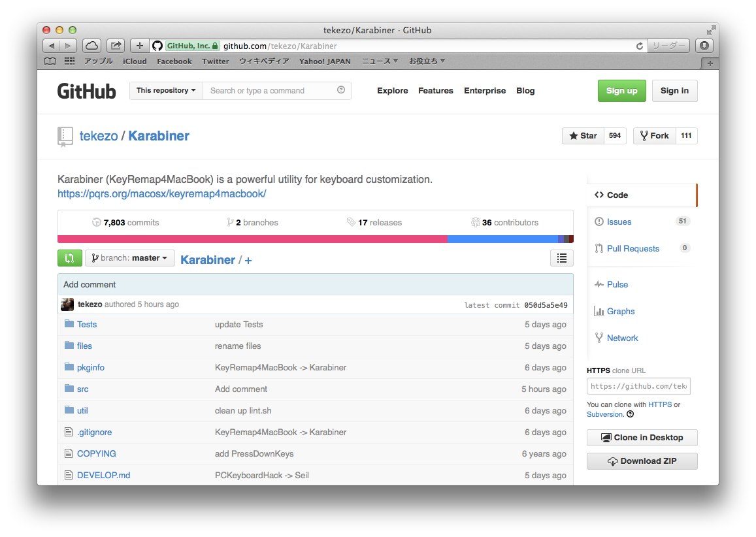The height and width of the screenshot is (537, 756).
Task: Go back with Safari back arrow
Action: 51,46
